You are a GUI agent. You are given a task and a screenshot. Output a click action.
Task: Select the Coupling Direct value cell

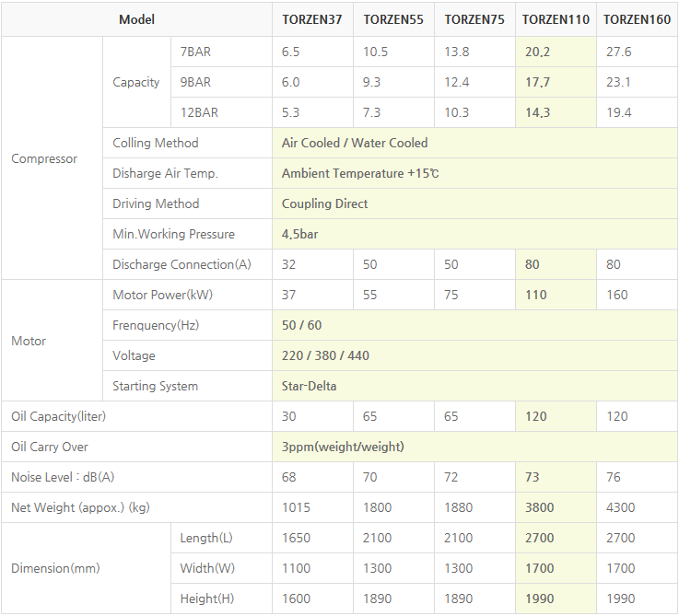point(324,203)
